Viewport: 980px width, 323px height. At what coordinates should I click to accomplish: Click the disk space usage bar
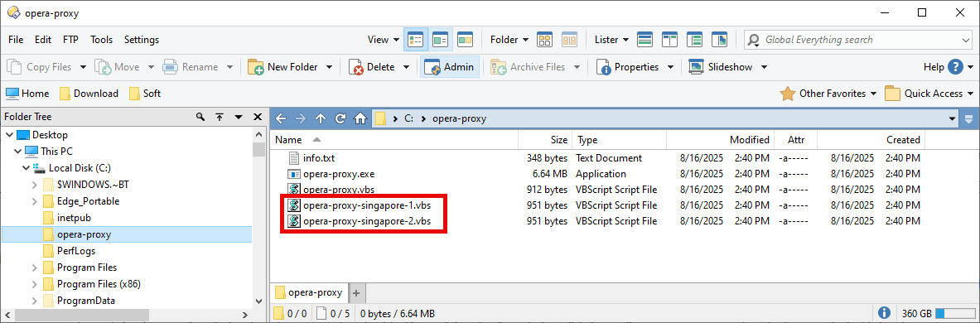coord(953,313)
